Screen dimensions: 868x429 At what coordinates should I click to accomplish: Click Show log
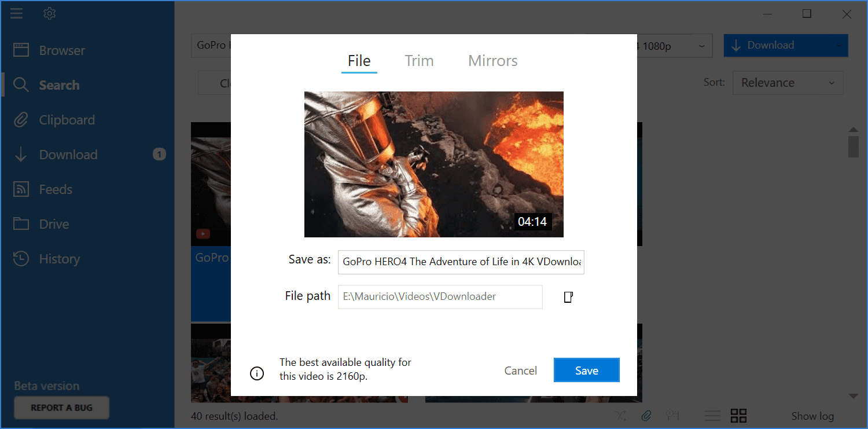click(812, 416)
